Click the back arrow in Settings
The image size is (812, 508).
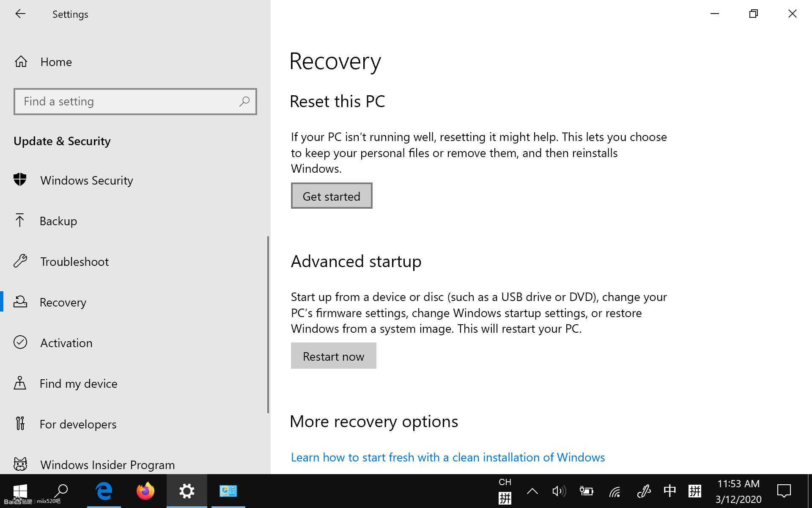click(20, 14)
